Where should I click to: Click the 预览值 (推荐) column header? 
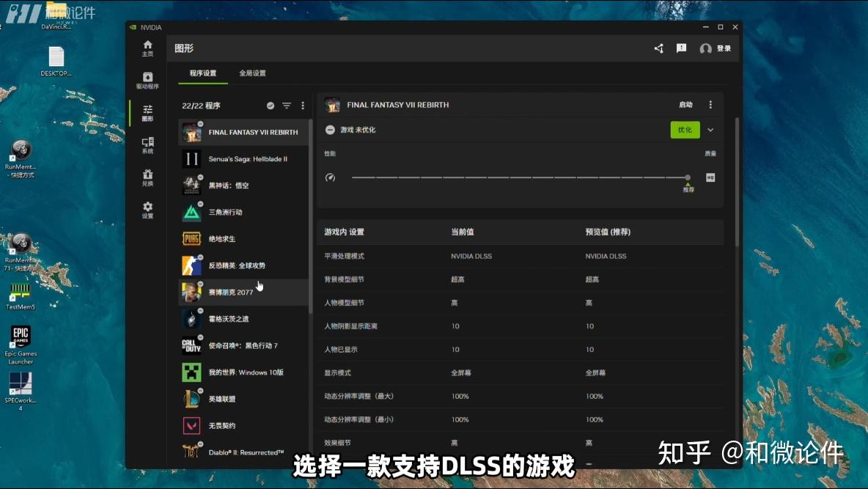pyautogui.click(x=608, y=232)
